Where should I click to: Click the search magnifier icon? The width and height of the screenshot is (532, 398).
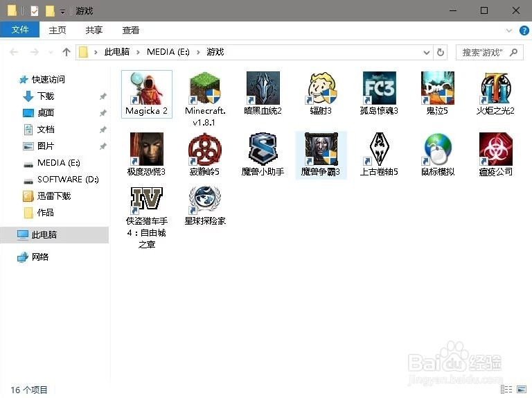(x=514, y=52)
